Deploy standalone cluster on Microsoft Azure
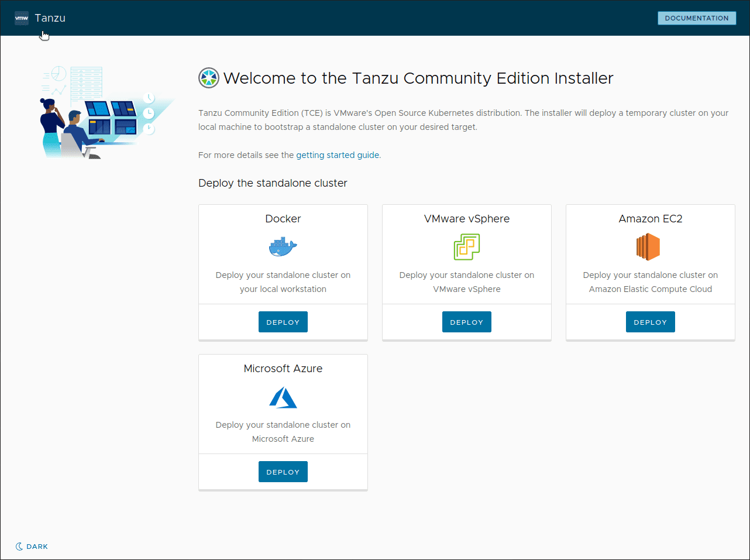The image size is (750, 560). pos(283,472)
